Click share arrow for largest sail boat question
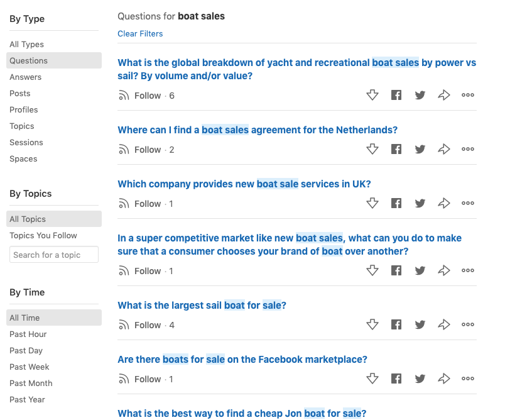The width and height of the screenshot is (532, 420). point(444,325)
